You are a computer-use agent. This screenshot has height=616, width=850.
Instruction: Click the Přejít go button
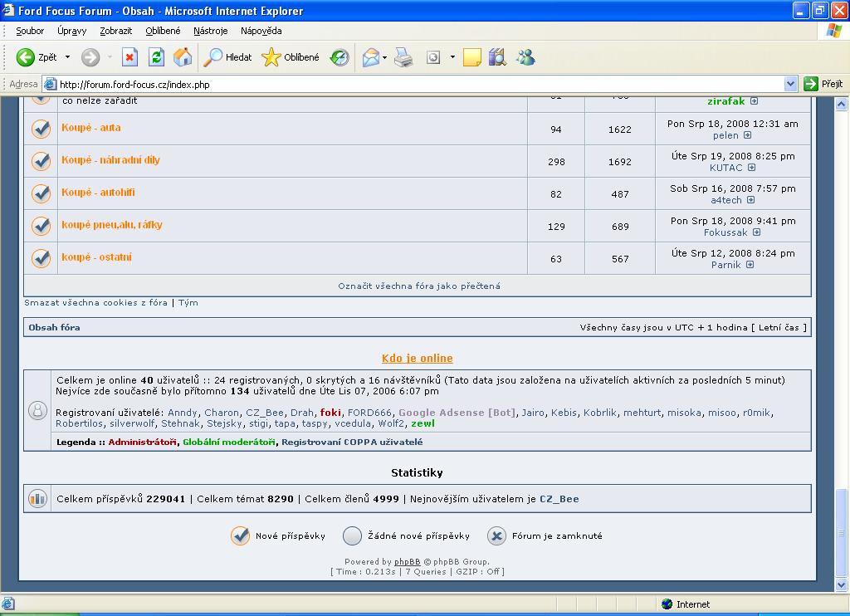click(x=823, y=84)
